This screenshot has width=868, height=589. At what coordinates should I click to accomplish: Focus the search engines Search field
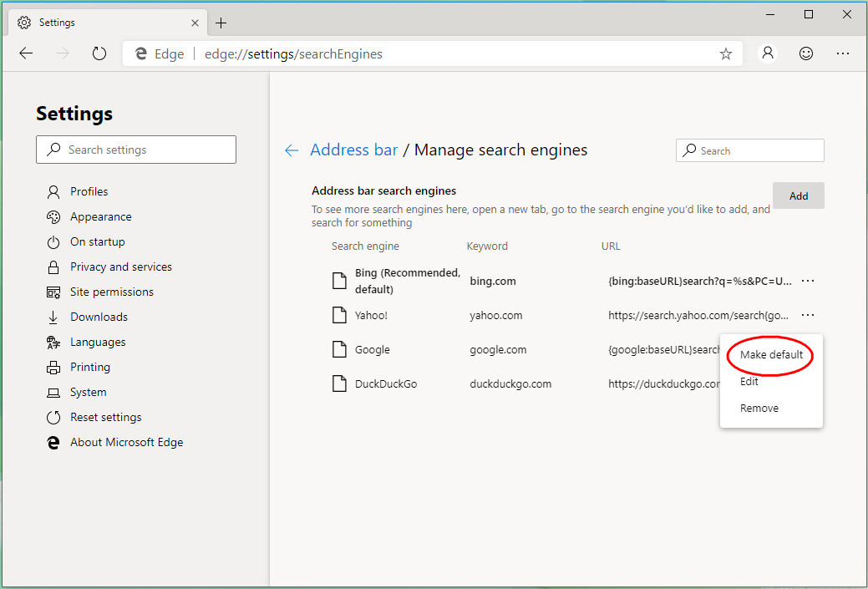[749, 150]
